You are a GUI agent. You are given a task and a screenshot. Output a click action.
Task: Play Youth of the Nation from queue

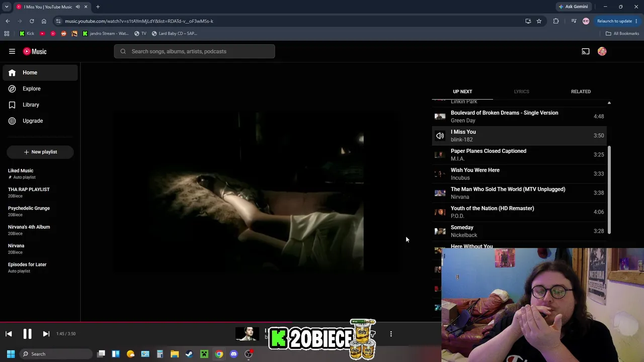[520, 212]
